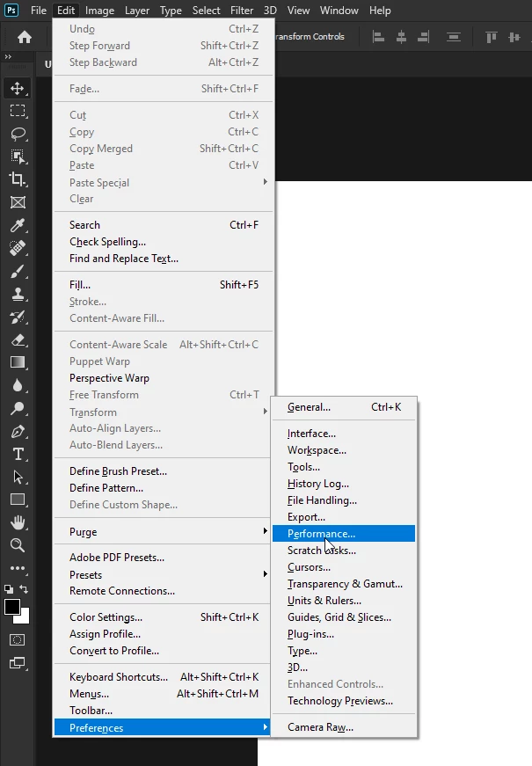Click the Align Horizontal Centers icon
This screenshot has width=532, height=766.
click(401, 37)
